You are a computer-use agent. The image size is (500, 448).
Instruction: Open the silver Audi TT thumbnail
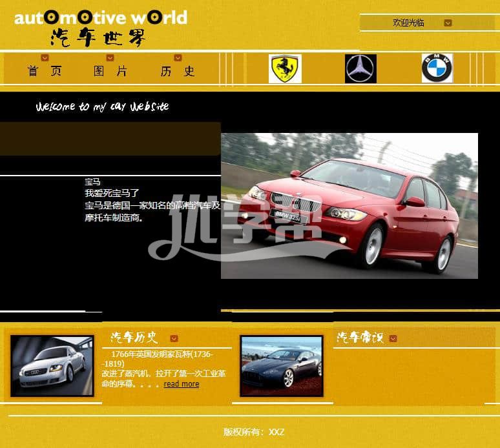click(52, 365)
